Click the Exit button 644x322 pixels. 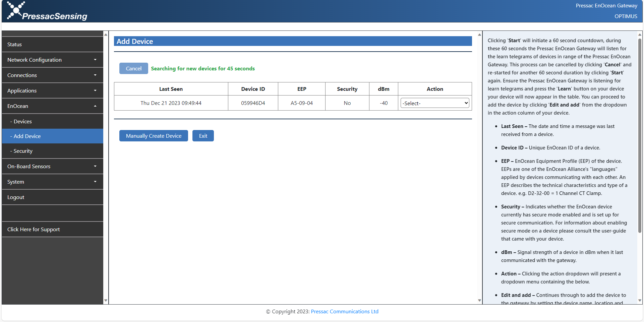tap(203, 136)
